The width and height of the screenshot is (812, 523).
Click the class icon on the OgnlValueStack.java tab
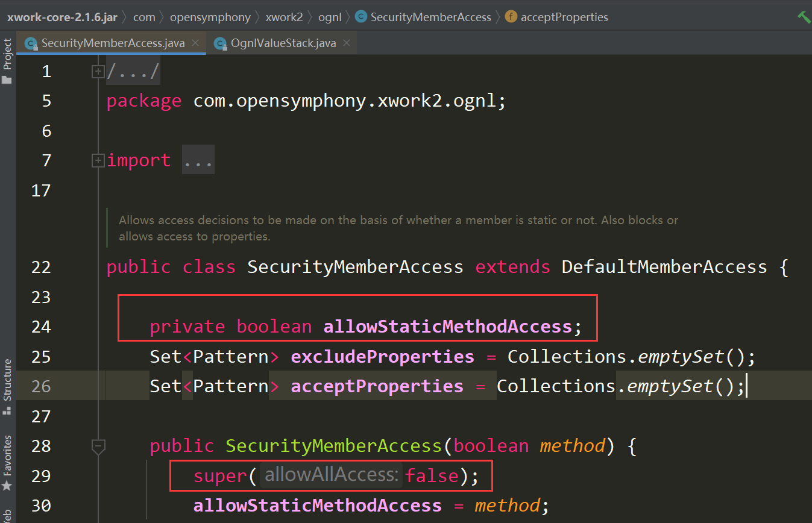pos(220,43)
